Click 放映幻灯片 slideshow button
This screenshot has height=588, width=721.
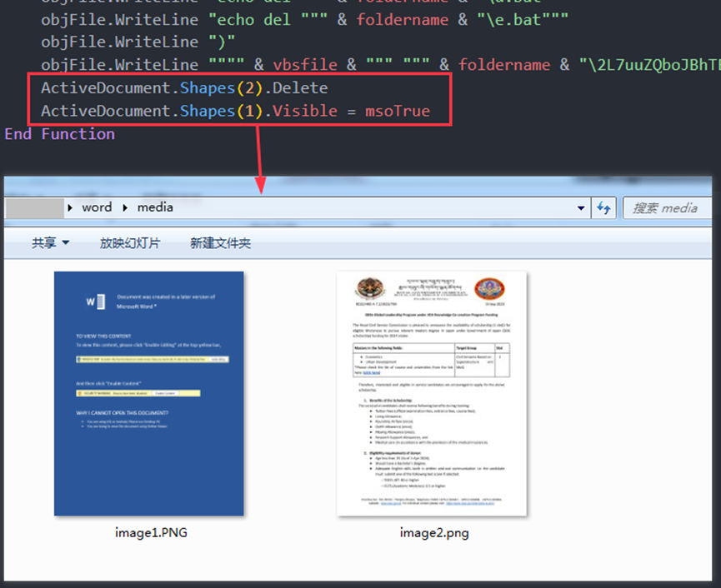pyautogui.click(x=130, y=242)
